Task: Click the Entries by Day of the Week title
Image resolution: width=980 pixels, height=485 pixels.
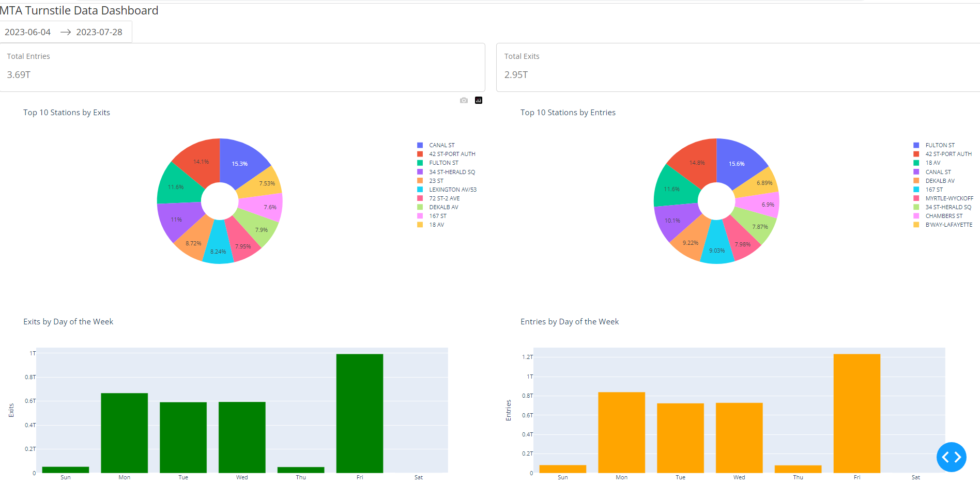Action: 570,322
